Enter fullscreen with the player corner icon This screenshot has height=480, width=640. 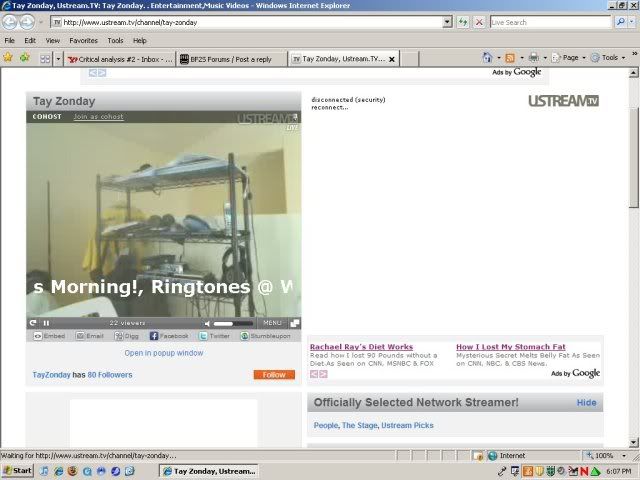pos(295,323)
